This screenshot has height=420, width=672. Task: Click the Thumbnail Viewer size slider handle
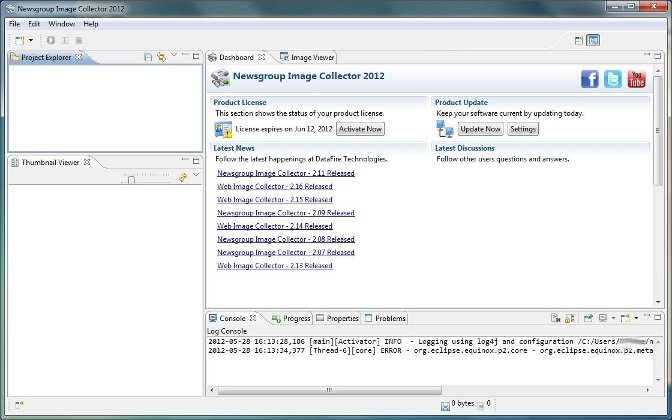[132, 180]
